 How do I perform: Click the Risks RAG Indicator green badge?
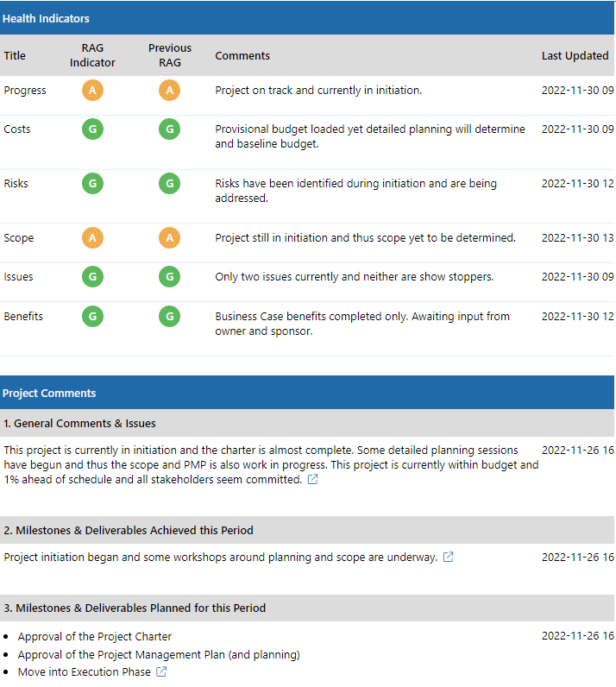point(92,184)
